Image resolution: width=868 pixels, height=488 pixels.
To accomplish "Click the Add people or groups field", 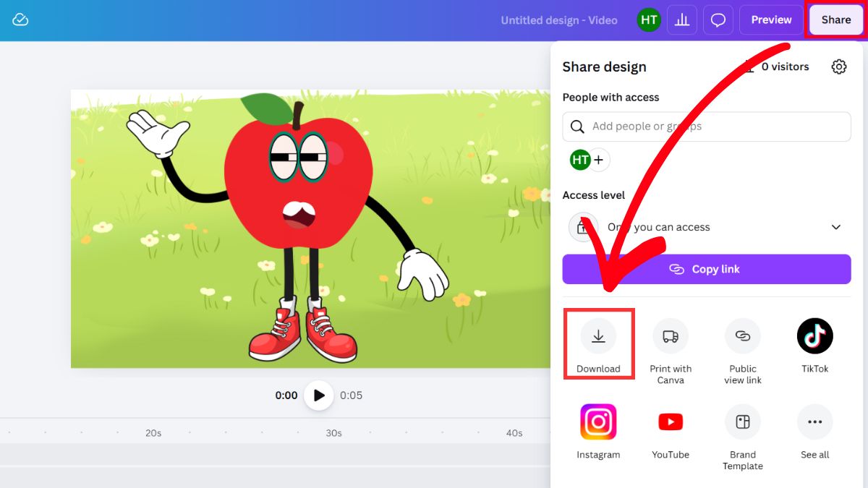I will [706, 127].
